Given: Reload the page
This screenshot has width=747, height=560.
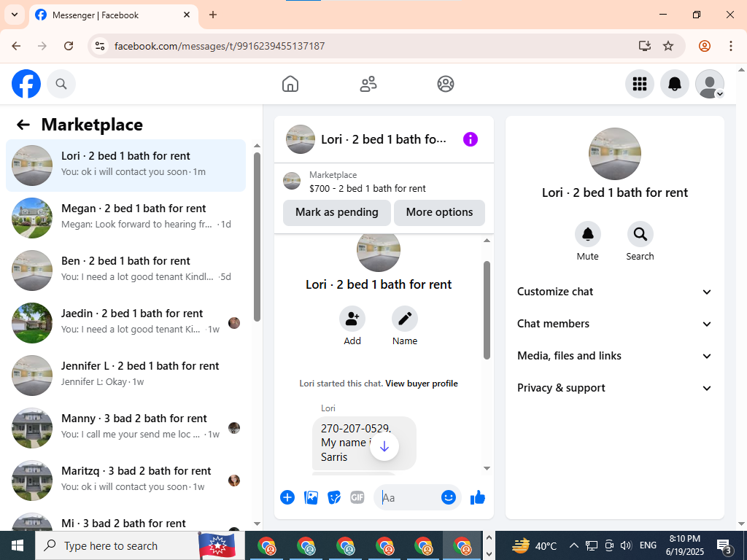Looking at the screenshot, I should pyautogui.click(x=69, y=46).
